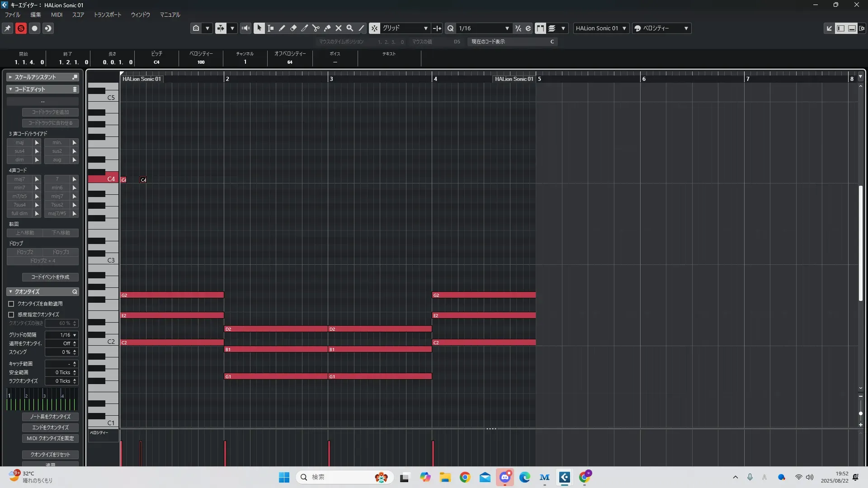Select the Mute X tool
The width and height of the screenshot is (868, 488).
(x=338, y=28)
